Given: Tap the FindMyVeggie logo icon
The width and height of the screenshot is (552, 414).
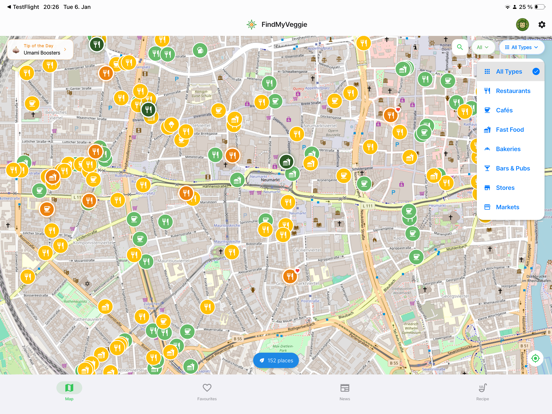Looking at the screenshot, I should [251, 25].
